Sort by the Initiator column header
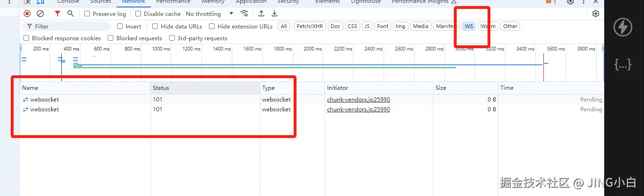644x196 pixels. pos(378,87)
